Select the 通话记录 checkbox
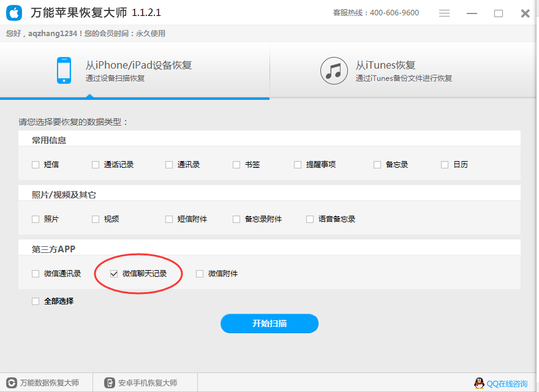 point(96,165)
